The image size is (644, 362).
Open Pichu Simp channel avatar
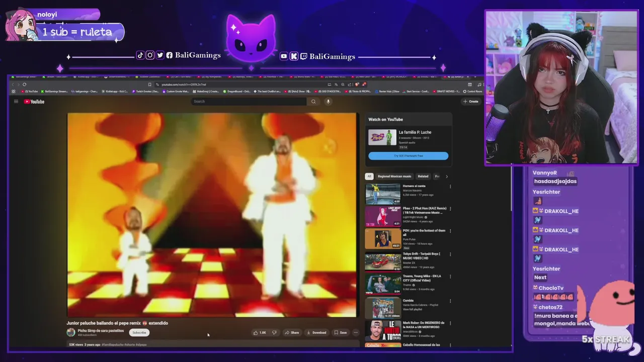71,332
